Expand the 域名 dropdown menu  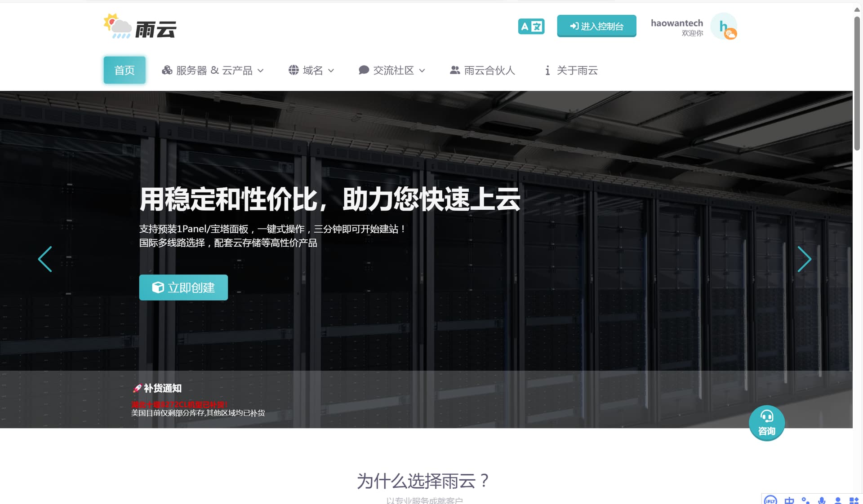click(311, 71)
